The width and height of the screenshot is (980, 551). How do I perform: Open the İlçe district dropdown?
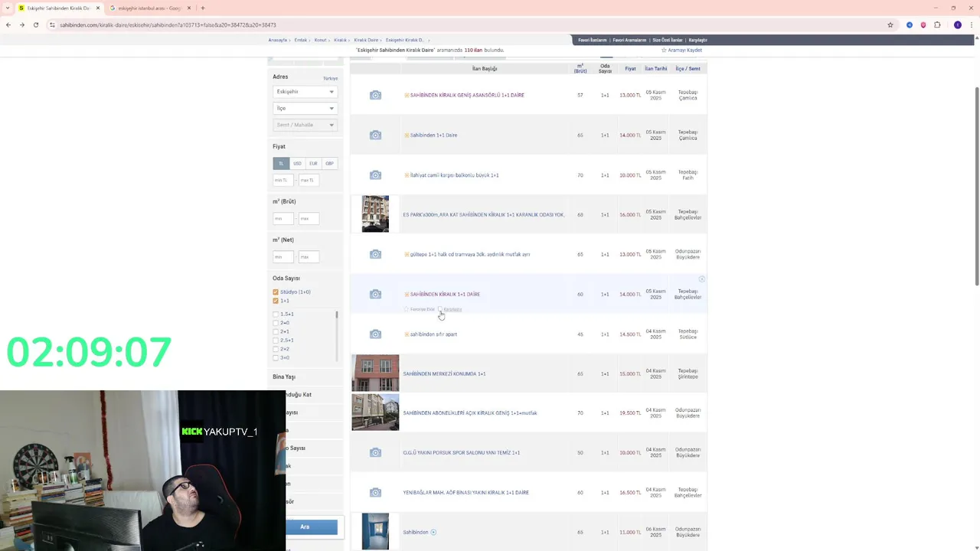click(305, 109)
